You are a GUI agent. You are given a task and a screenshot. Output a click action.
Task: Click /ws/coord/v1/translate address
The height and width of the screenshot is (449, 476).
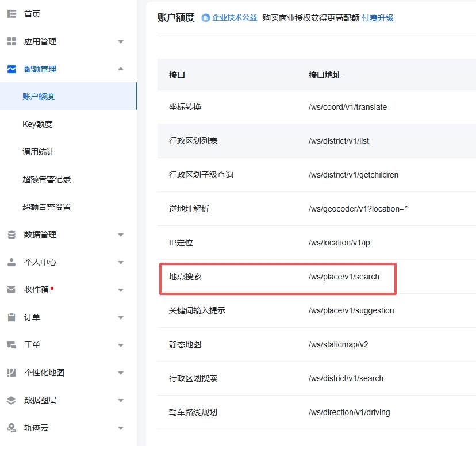click(x=348, y=107)
